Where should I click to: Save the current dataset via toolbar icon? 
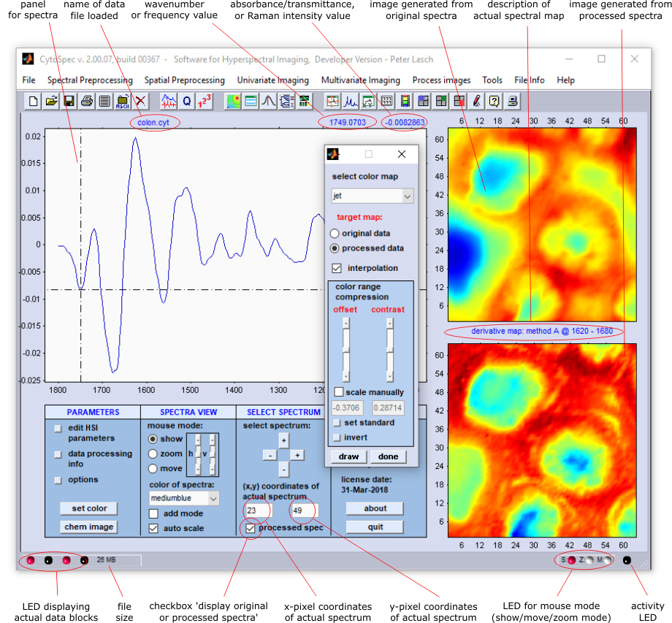69,101
